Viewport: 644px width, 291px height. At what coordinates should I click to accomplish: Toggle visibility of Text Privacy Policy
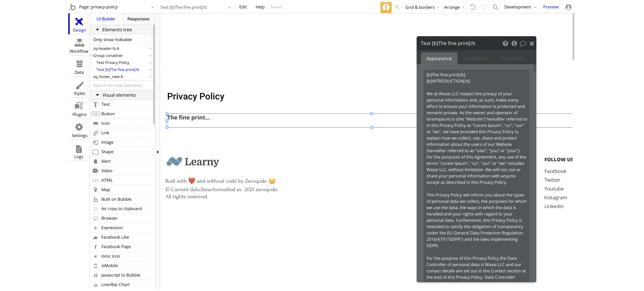150,63
